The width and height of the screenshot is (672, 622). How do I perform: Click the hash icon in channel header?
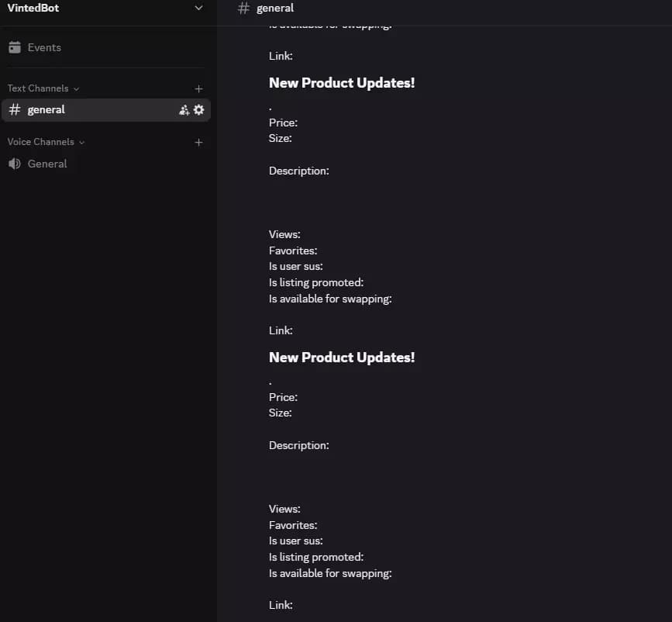pos(243,9)
